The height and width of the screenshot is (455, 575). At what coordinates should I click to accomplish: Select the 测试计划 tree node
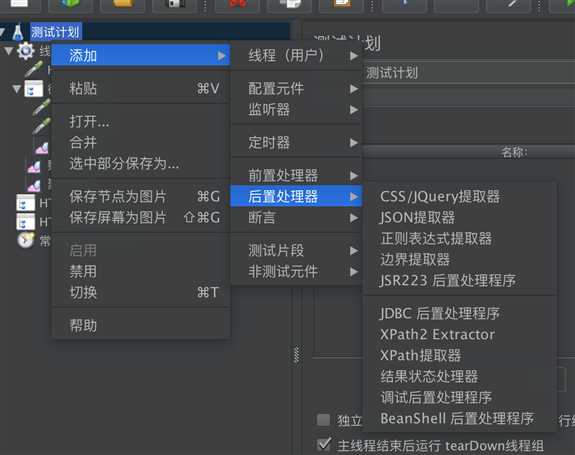(56, 32)
